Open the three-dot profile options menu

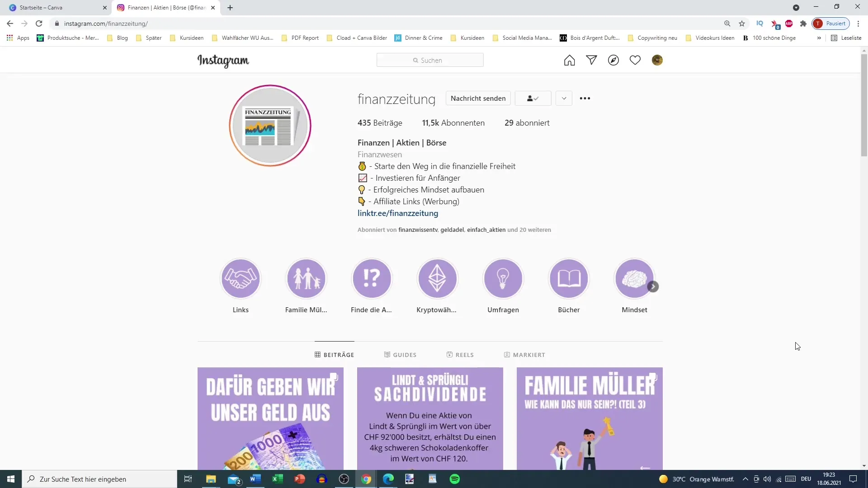585,99
